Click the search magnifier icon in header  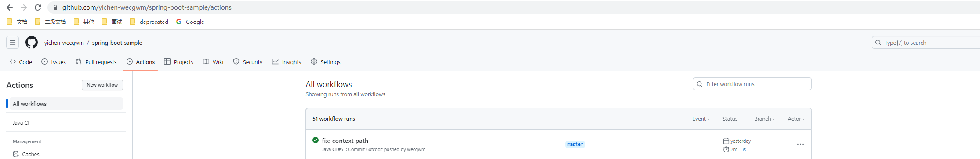coord(878,43)
